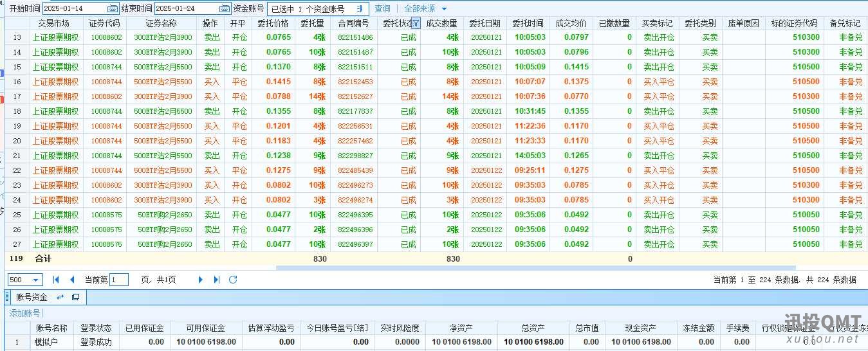868x351 pixels.
Task: Grab the 账号资金 panel drag handle
Action: pyautogui.click(x=8, y=297)
